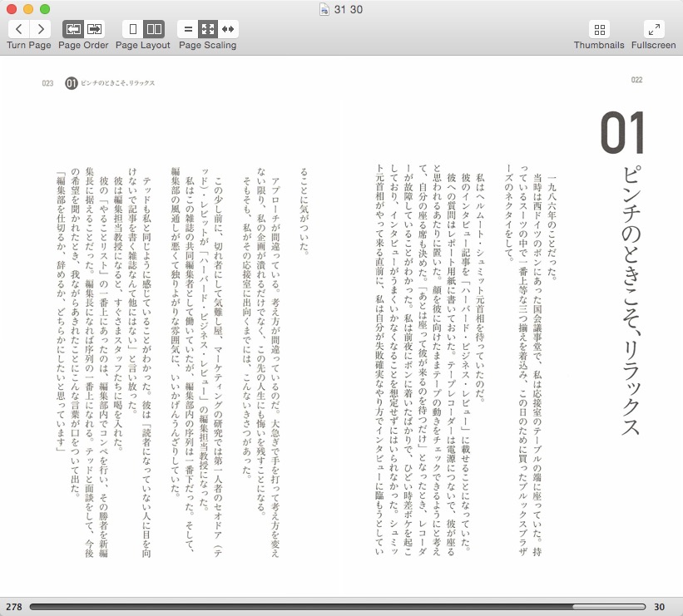This screenshot has width=683, height=616.
Task: Click the current page number 30 indicator
Action: [x=660, y=607]
